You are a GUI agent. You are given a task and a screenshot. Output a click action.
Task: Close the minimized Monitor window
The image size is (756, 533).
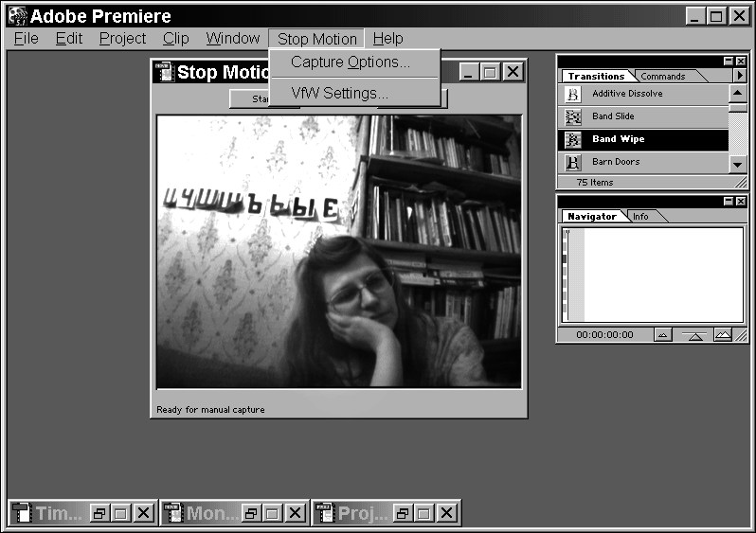click(295, 513)
